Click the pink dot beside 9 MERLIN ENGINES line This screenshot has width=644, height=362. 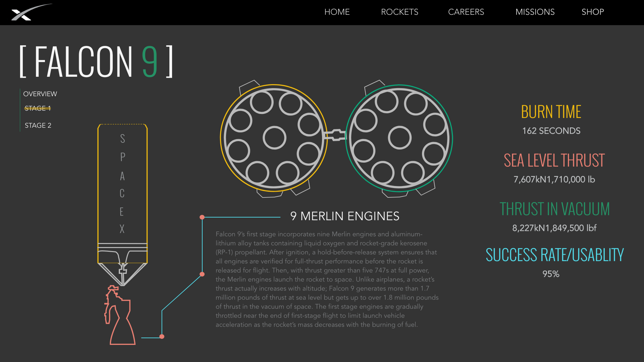pos(202,217)
